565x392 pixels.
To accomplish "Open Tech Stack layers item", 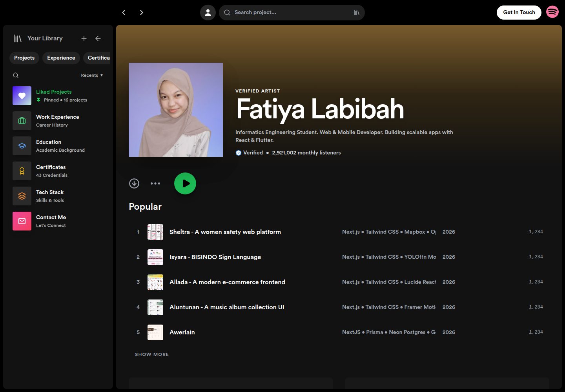I will [58, 196].
